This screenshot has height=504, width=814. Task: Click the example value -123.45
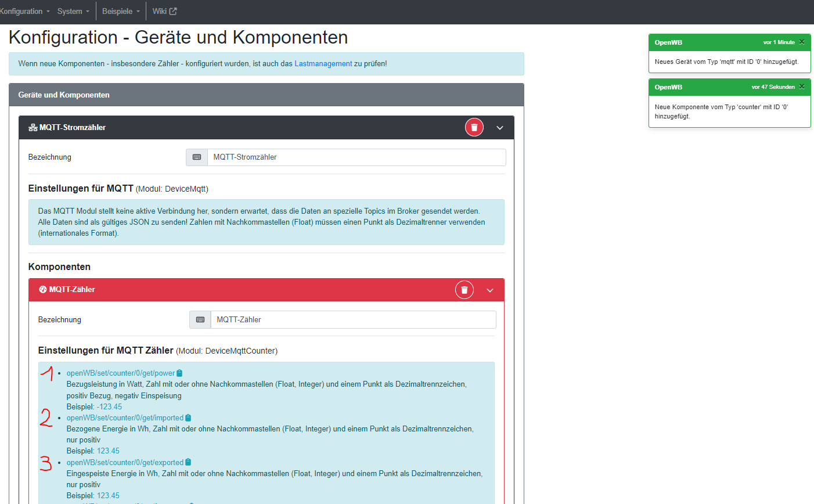[x=110, y=407]
